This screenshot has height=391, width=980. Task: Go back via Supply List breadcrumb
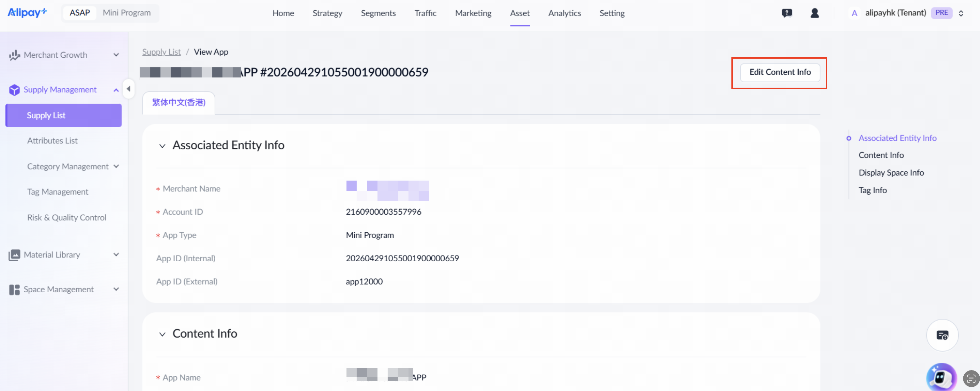click(162, 52)
